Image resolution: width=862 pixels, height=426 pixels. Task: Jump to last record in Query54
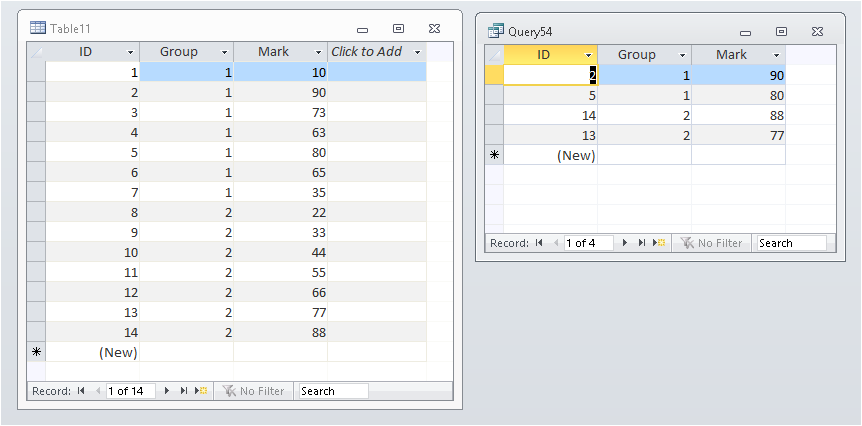642,243
